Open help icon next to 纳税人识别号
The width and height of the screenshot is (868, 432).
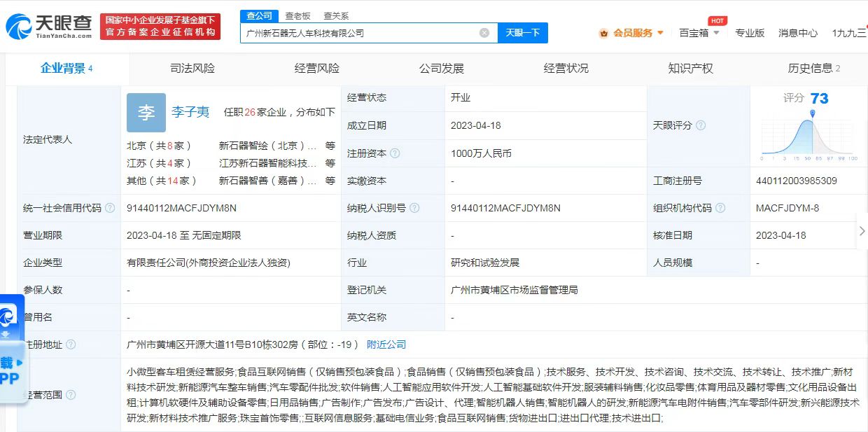pos(414,208)
